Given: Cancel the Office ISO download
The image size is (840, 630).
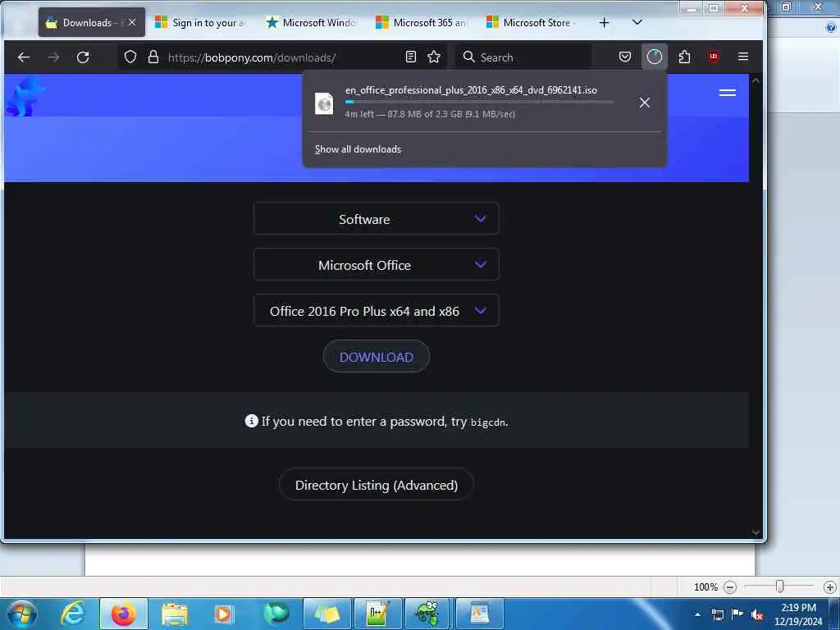Looking at the screenshot, I should [x=645, y=103].
